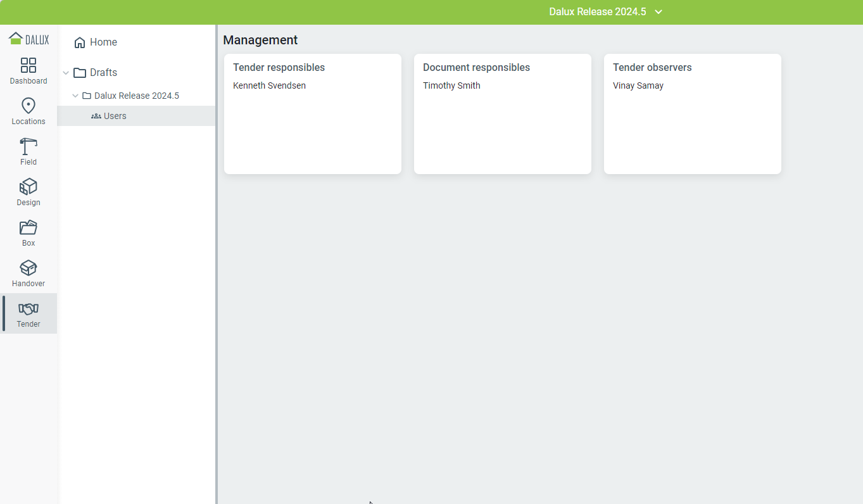Click the Home house icon
The width and height of the screenshot is (863, 504).
point(80,42)
